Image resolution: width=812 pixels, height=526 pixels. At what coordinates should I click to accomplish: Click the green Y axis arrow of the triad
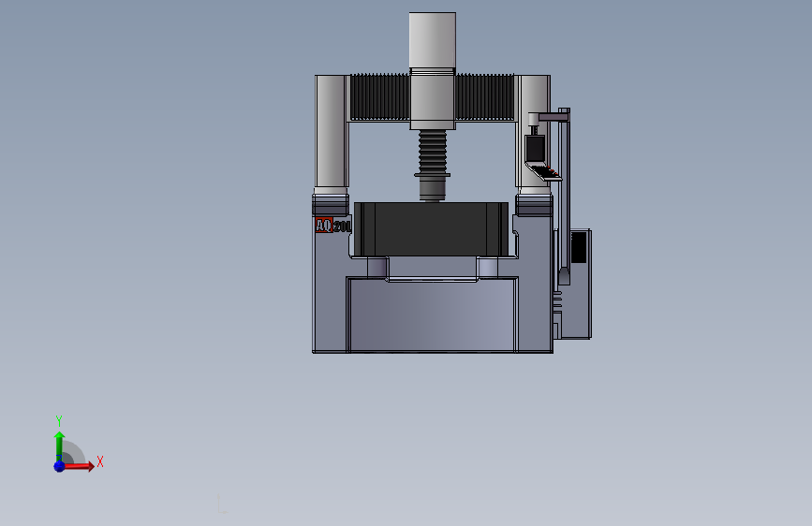[x=59, y=446]
